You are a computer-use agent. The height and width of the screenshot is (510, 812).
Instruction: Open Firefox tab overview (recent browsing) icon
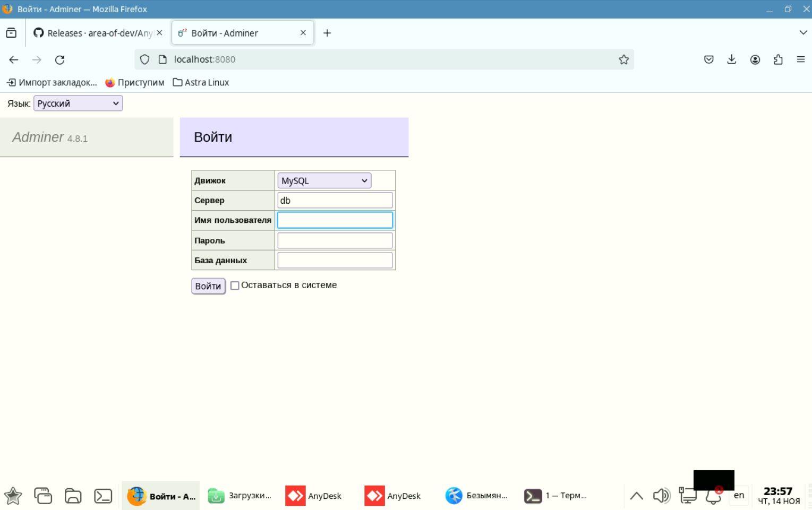[11, 33]
